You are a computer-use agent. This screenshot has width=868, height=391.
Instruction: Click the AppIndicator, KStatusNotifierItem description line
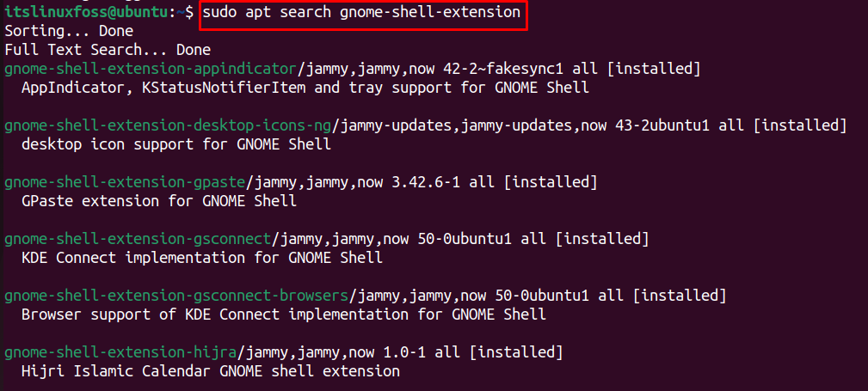(x=305, y=88)
